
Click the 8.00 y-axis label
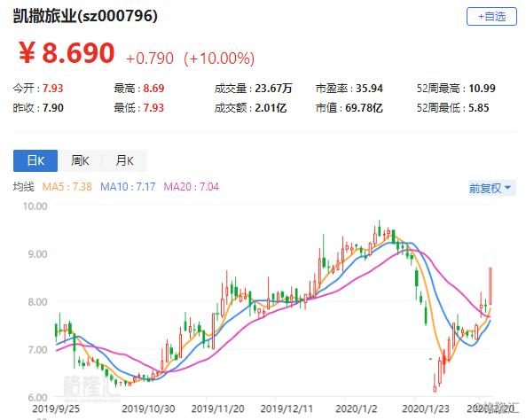tap(37, 302)
